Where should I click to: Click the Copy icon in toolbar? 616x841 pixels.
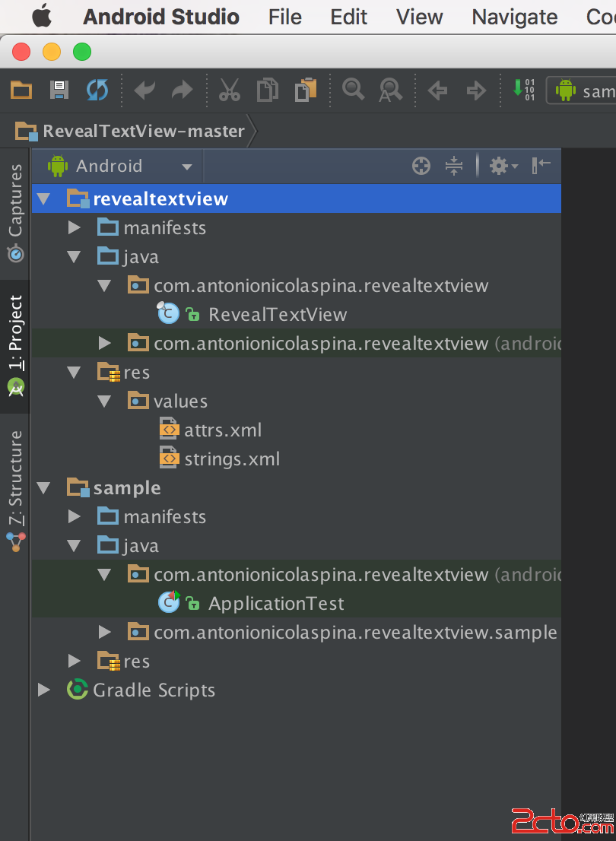pyautogui.click(x=267, y=90)
